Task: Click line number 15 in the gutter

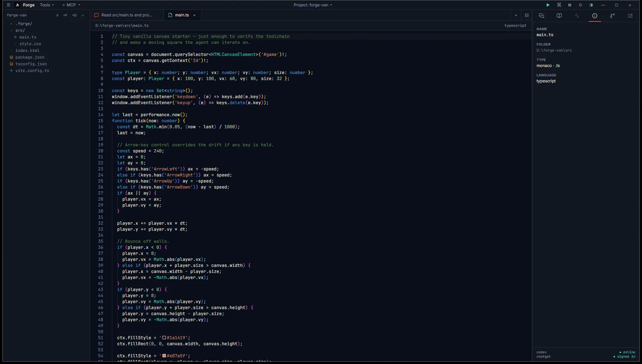Action: click(101, 121)
